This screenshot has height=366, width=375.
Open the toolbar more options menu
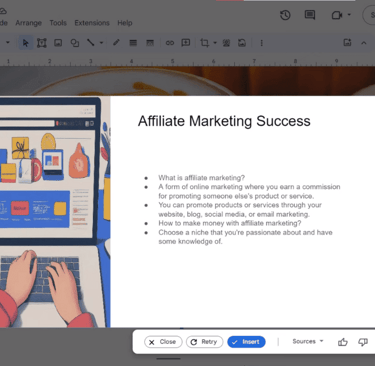[262, 43]
